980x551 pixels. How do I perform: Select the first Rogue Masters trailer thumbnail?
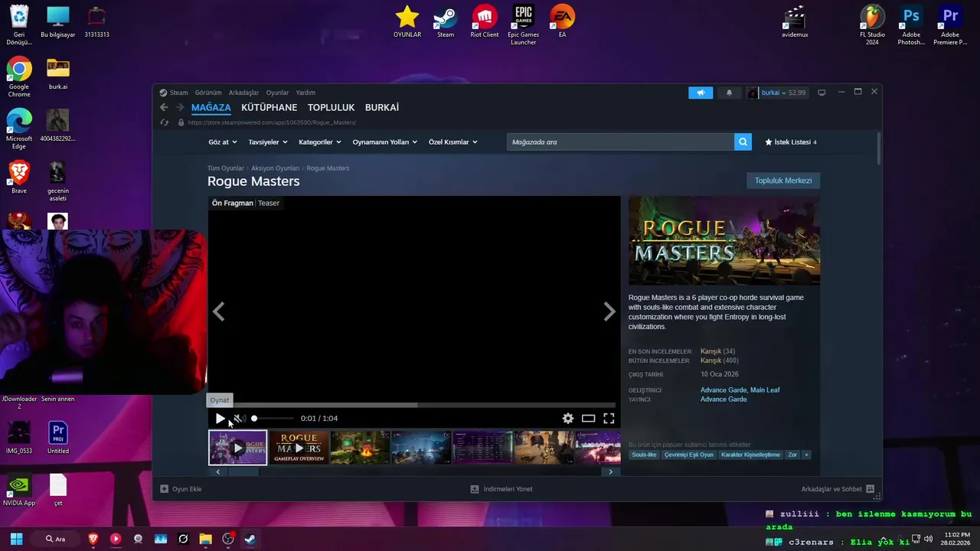[238, 448]
